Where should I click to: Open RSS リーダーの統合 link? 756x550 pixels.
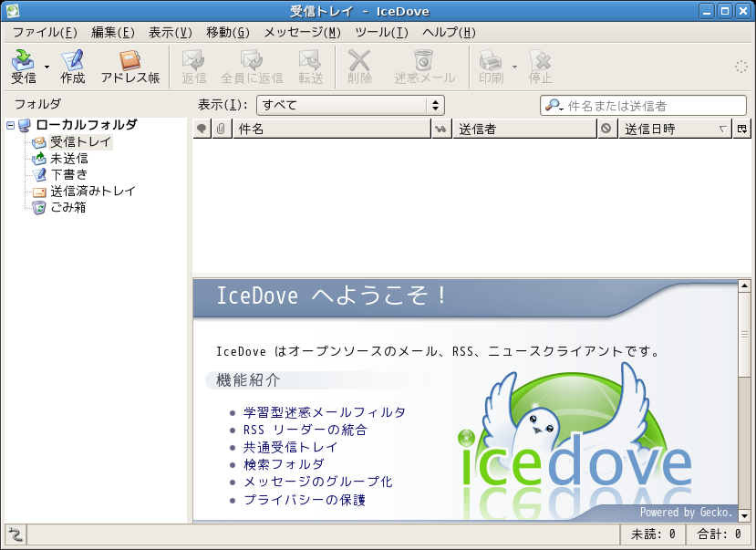(x=305, y=430)
